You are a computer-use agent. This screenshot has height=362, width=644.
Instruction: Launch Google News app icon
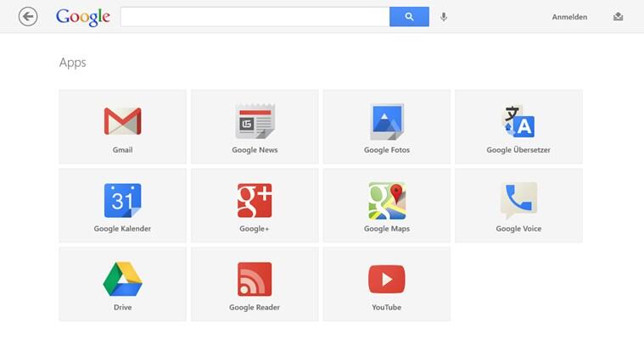point(255,121)
